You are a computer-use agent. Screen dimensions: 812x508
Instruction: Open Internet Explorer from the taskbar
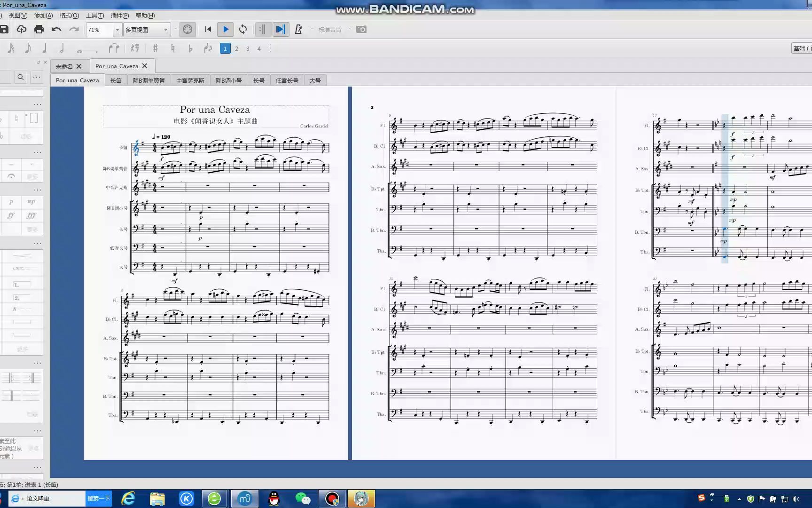coord(128,499)
